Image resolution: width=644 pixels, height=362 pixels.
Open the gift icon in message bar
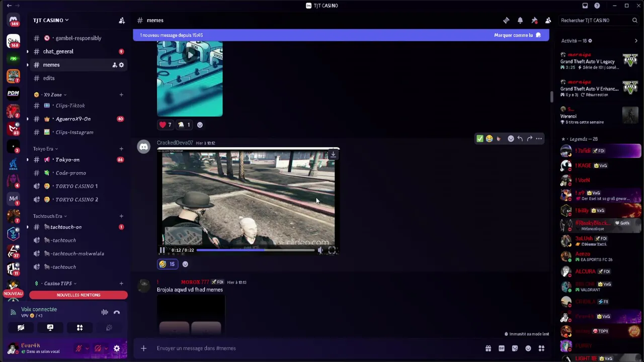(x=488, y=348)
